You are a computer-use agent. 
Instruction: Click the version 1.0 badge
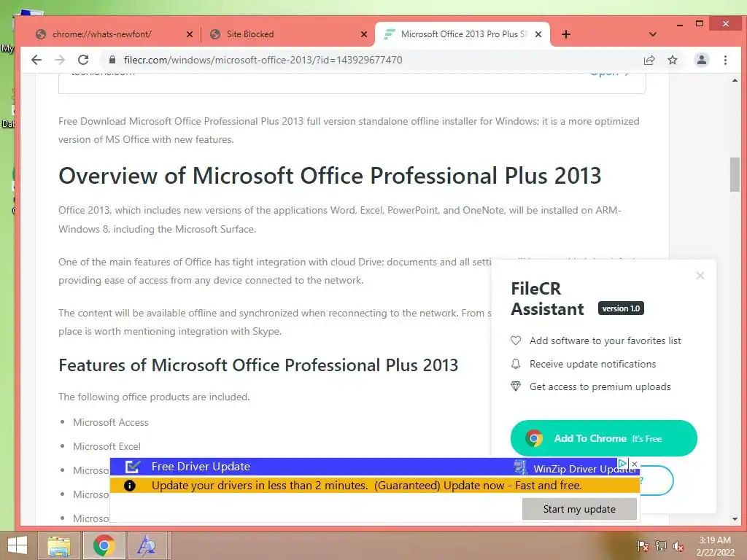(621, 308)
